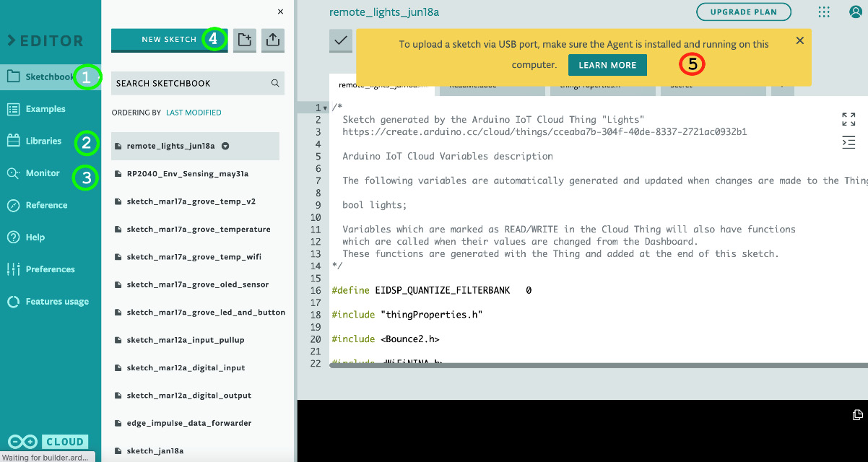Open sketch_mar17a_grove_temp_wifi
Viewport: 868px width, 462px height.
(195, 257)
